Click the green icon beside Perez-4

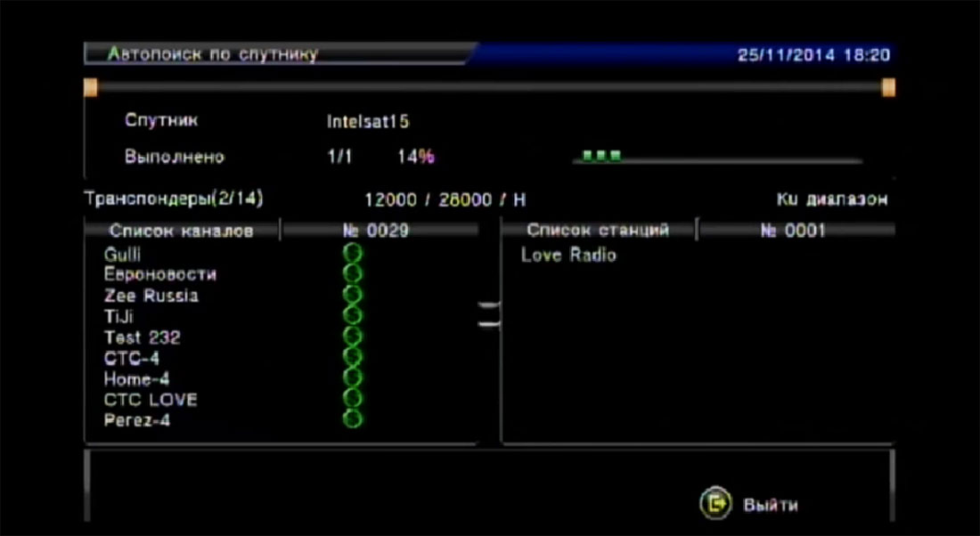(353, 418)
